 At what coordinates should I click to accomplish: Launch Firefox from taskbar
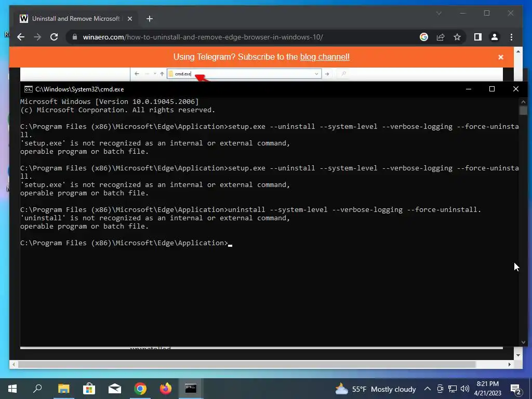pyautogui.click(x=166, y=389)
